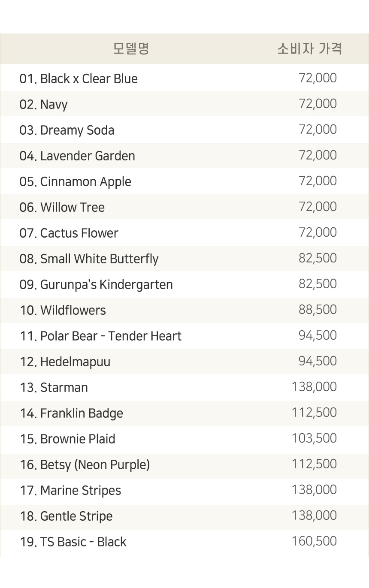Click the 06. Willow Tree entry

62,207
